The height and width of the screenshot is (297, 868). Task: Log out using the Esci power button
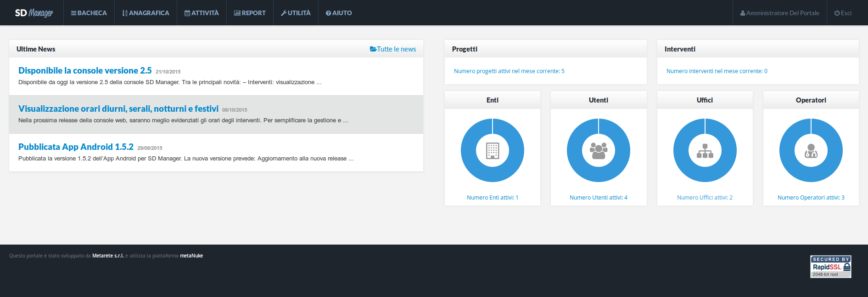click(843, 13)
